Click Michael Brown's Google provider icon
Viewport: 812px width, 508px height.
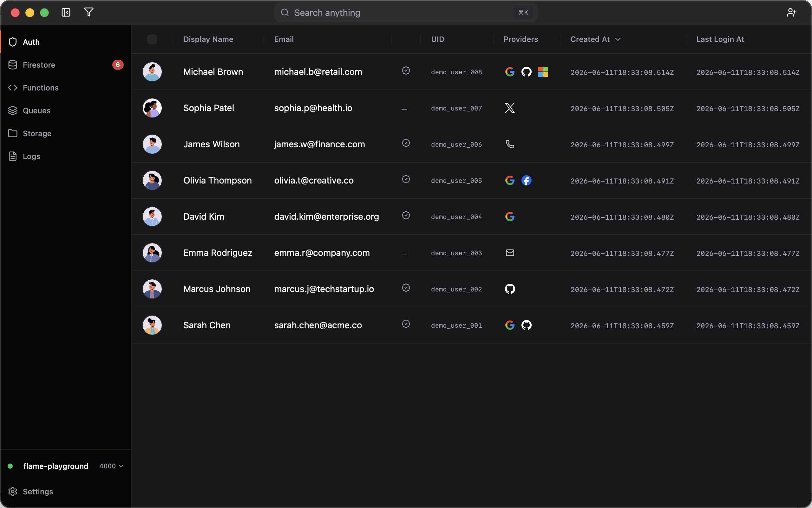coord(510,71)
